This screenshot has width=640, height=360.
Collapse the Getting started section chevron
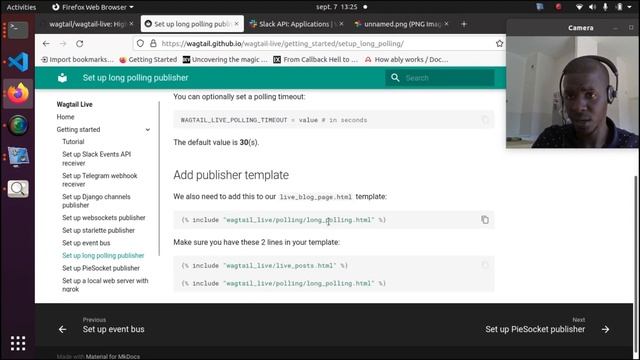coord(148,130)
